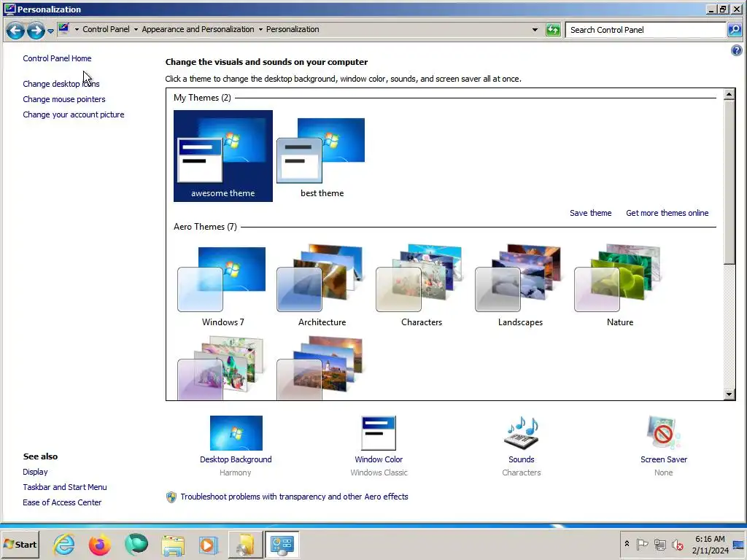Open Taskbar and Start Menu link
Viewport: 747px width, 560px height.
pyautogui.click(x=65, y=486)
